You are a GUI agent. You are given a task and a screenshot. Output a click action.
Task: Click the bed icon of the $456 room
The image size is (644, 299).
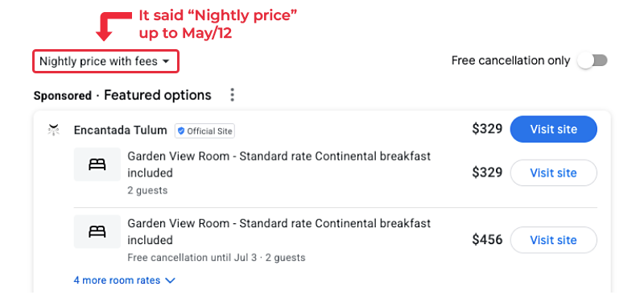pos(97,231)
